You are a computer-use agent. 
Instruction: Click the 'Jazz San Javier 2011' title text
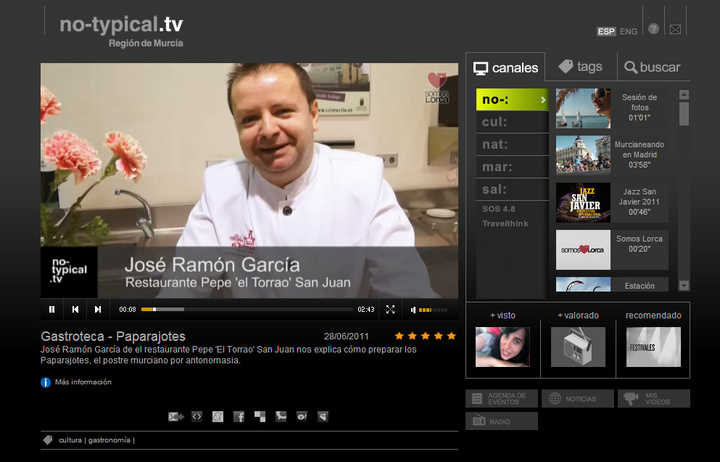tap(639, 197)
